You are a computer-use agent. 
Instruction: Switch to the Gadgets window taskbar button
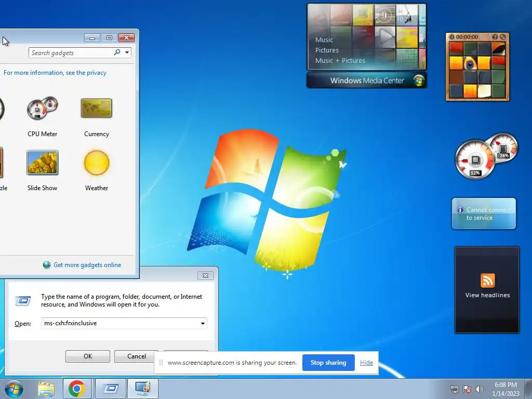coord(143,389)
